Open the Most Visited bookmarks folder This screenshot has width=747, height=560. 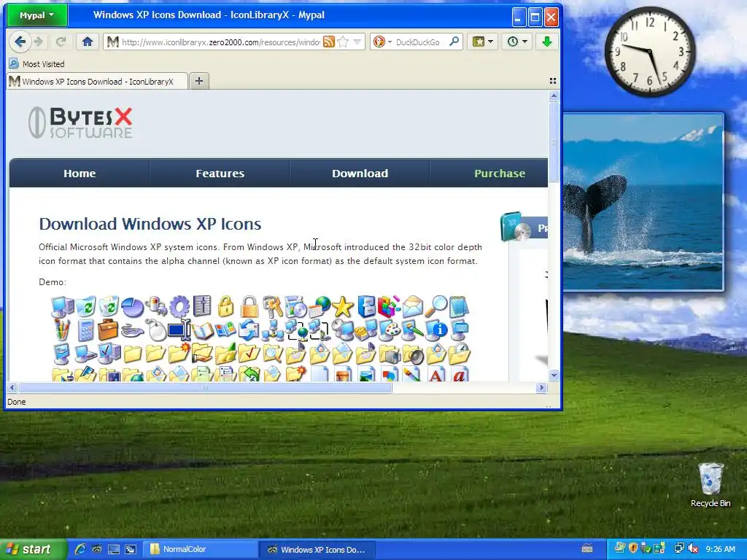(x=36, y=64)
